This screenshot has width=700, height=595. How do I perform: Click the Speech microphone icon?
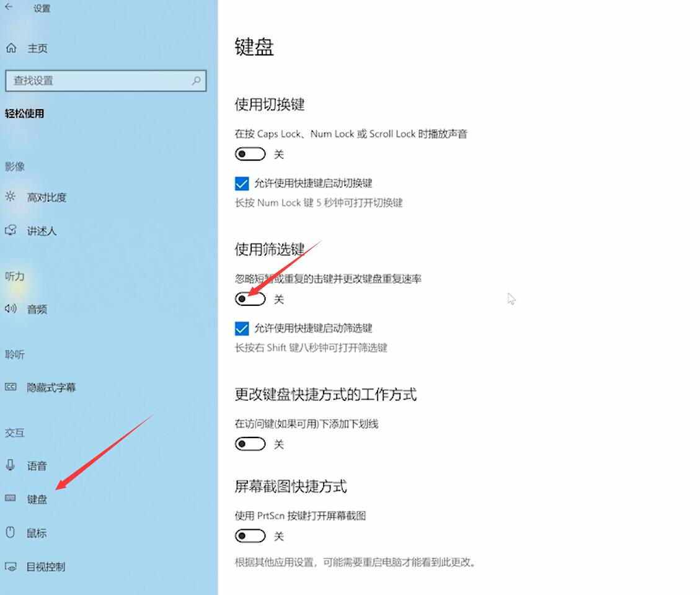tap(11, 465)
